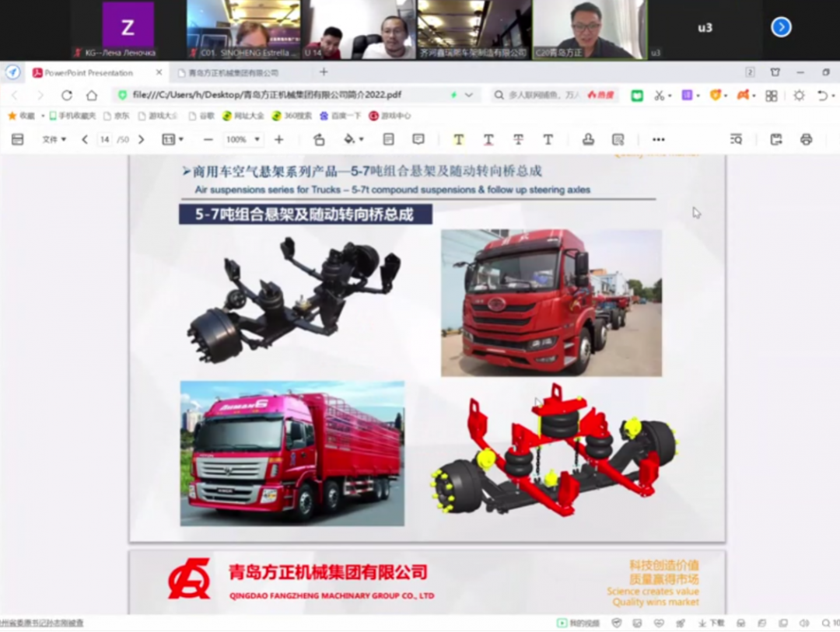Screen dimensions: 840x632
Task: Select the PowerPoint Presentation tab
Action: (89, 71)
